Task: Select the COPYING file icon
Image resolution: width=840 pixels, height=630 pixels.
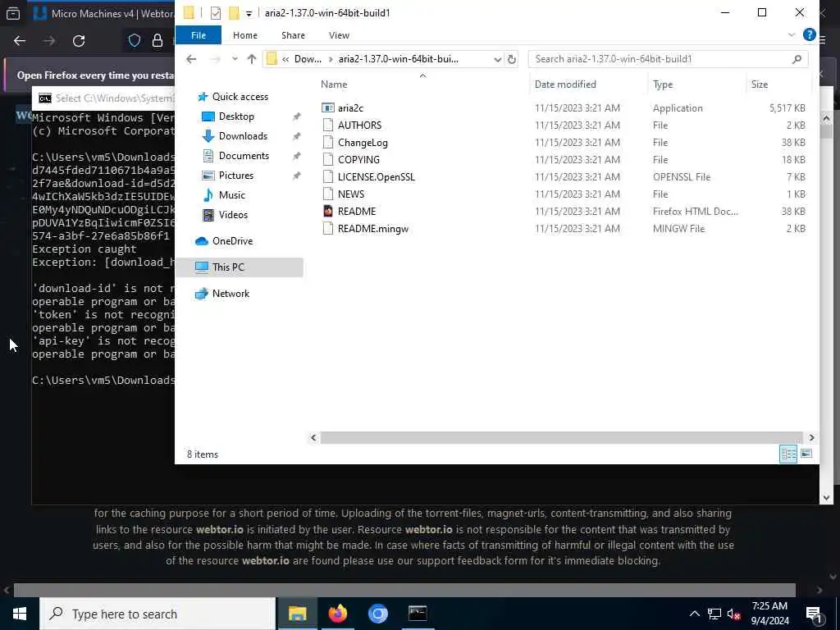Action: [328, 160]
